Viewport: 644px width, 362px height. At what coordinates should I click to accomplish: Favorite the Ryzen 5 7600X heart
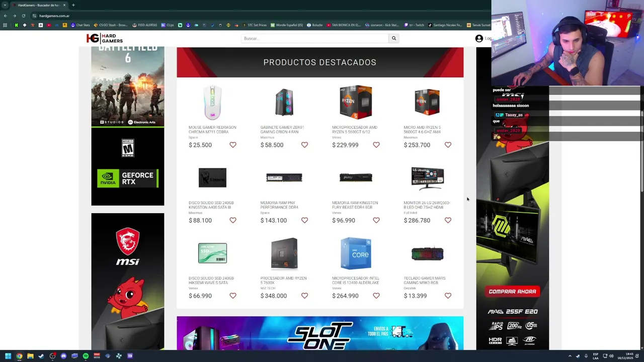[x=304, y=296]
